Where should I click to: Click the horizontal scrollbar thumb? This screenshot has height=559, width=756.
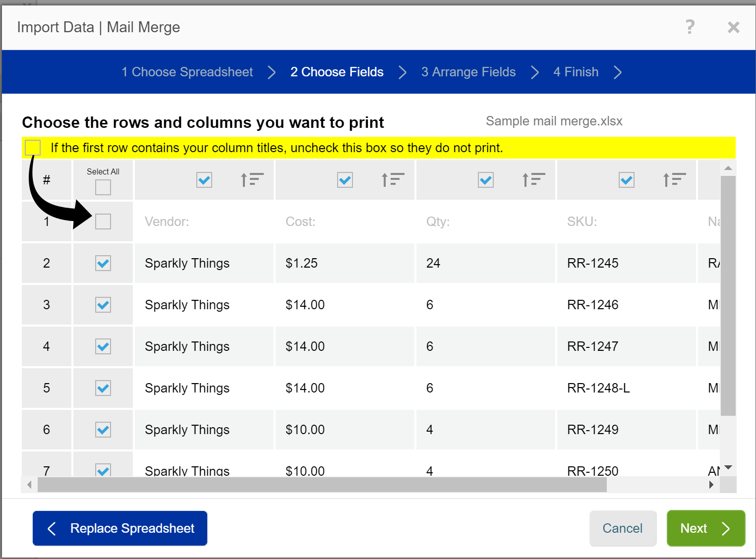click(322, 485)
